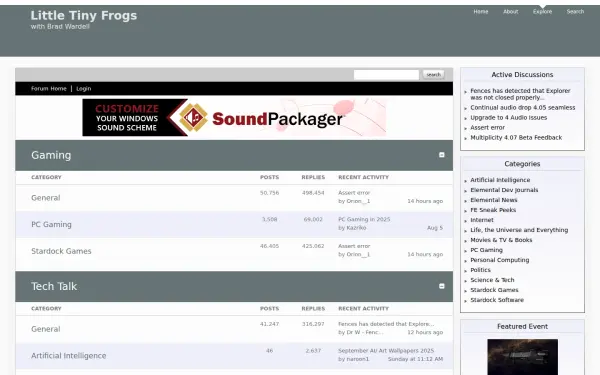Open the Login link
Image resolution: width=600 pixels, height=375 pixels.
tap(83, 88)
